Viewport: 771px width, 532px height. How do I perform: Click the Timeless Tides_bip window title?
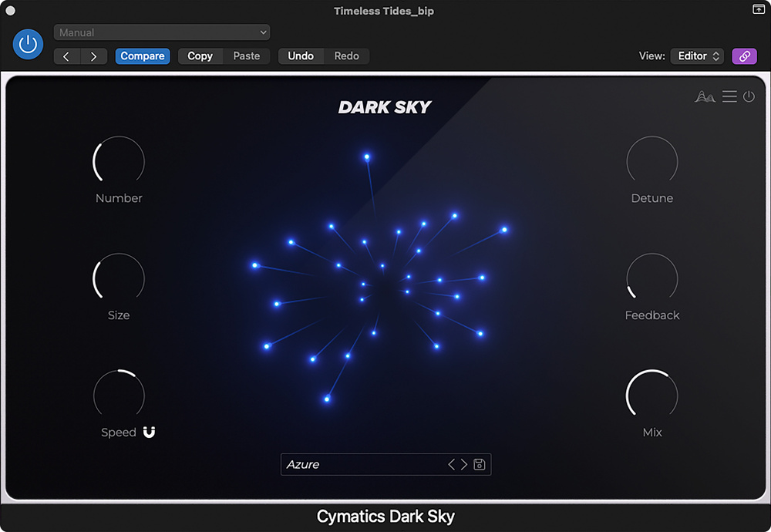[x=384, y=11]
